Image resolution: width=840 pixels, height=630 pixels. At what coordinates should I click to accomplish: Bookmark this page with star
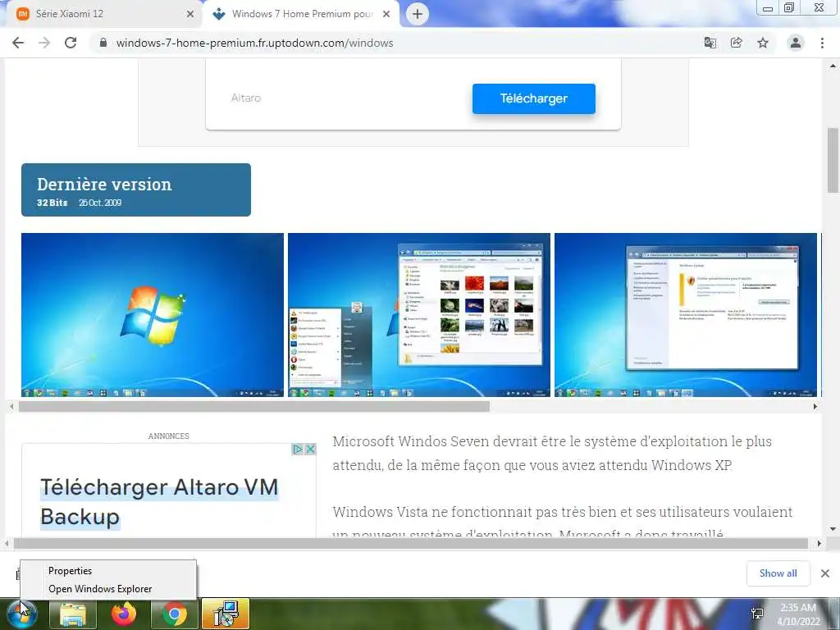tap(763, 43)
